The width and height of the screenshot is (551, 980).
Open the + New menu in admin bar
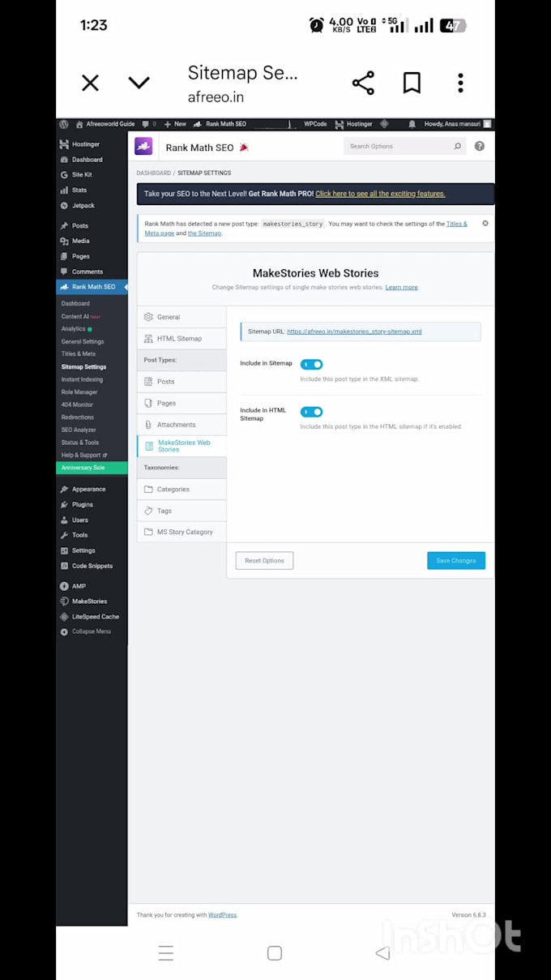tap(175, 124)
